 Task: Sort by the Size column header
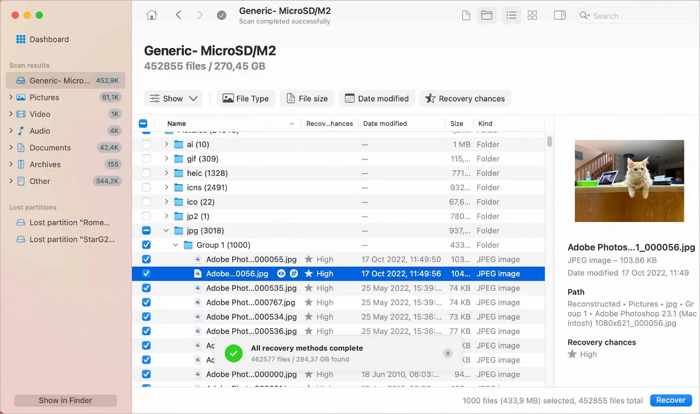pos(456,124)
